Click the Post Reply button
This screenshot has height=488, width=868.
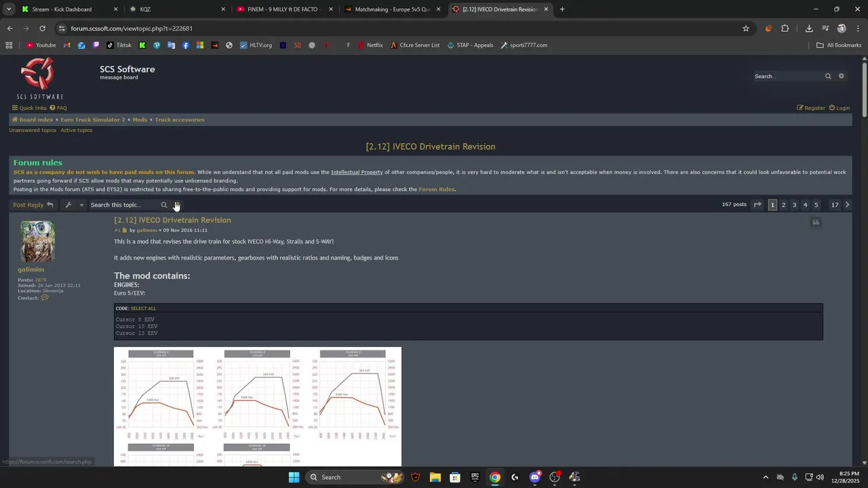[x=33, y=205]
